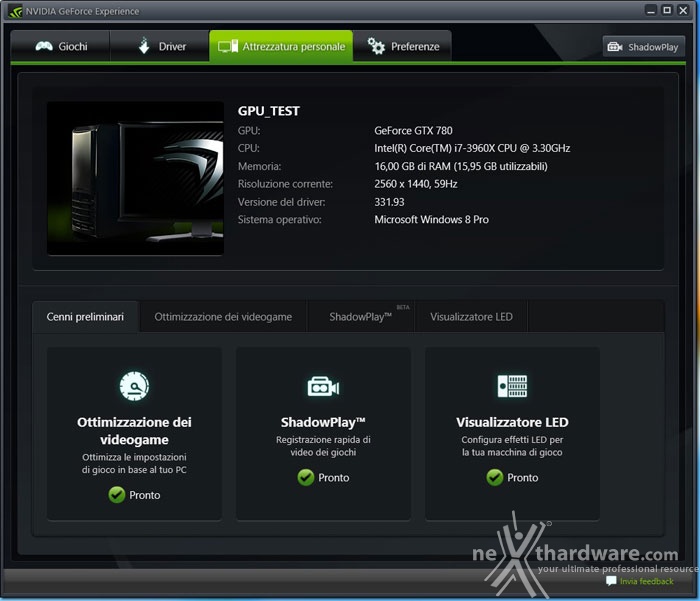Click 'Configura effetti LED per' description text
This screenshot has width=700, height=601.
pyautogui.click(x=512, y=440)
